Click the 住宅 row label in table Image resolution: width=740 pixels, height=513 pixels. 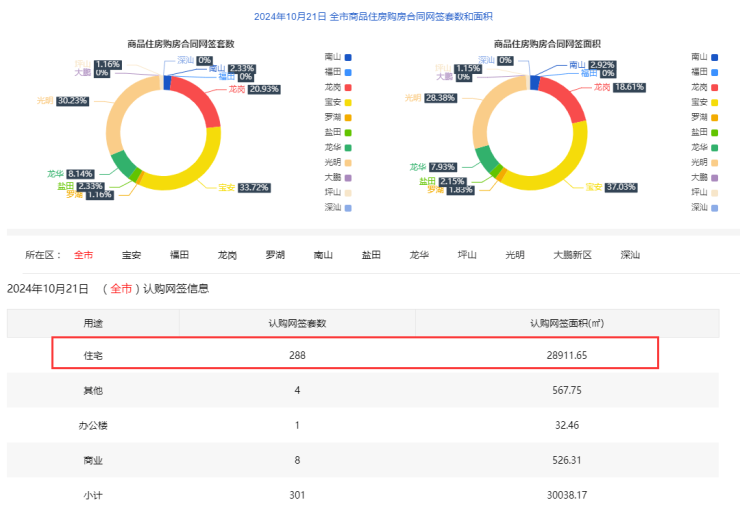point(93,355)
